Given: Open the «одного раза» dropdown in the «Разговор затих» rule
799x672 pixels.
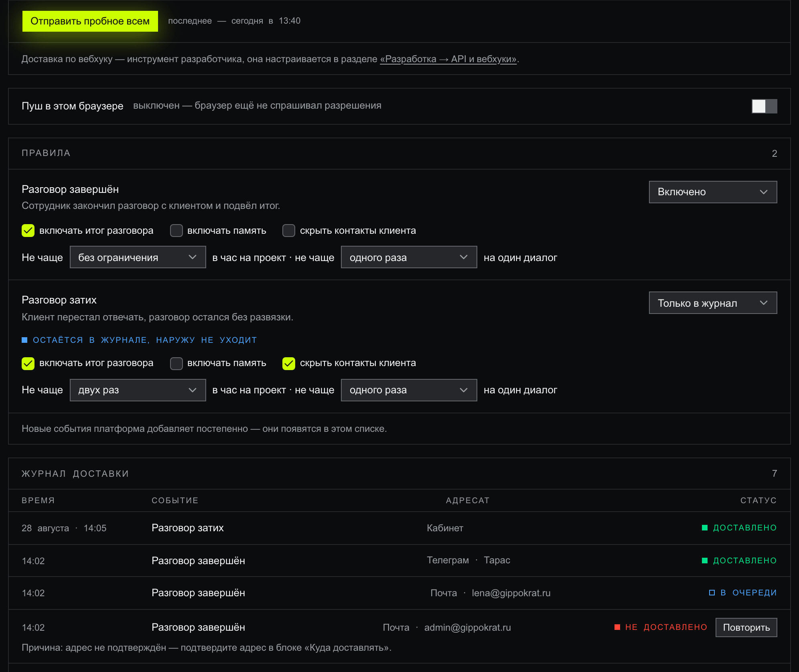Looking at the screenshot, I should click(409, 390).
